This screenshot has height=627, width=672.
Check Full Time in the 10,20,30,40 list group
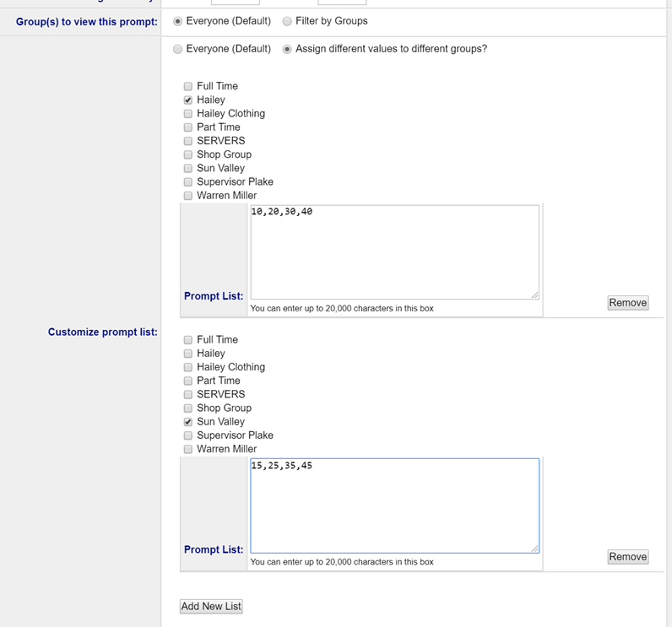click(x=188, y=86)
